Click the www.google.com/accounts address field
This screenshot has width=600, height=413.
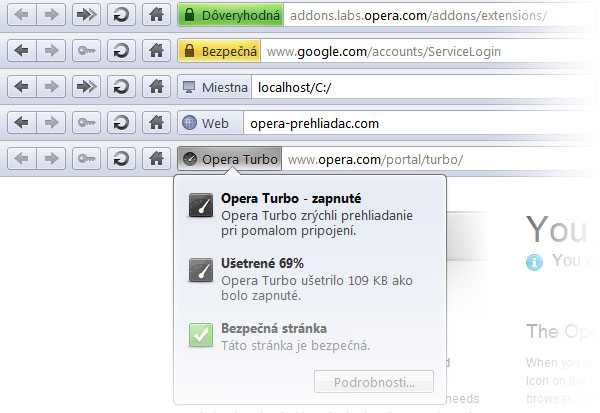429,51
